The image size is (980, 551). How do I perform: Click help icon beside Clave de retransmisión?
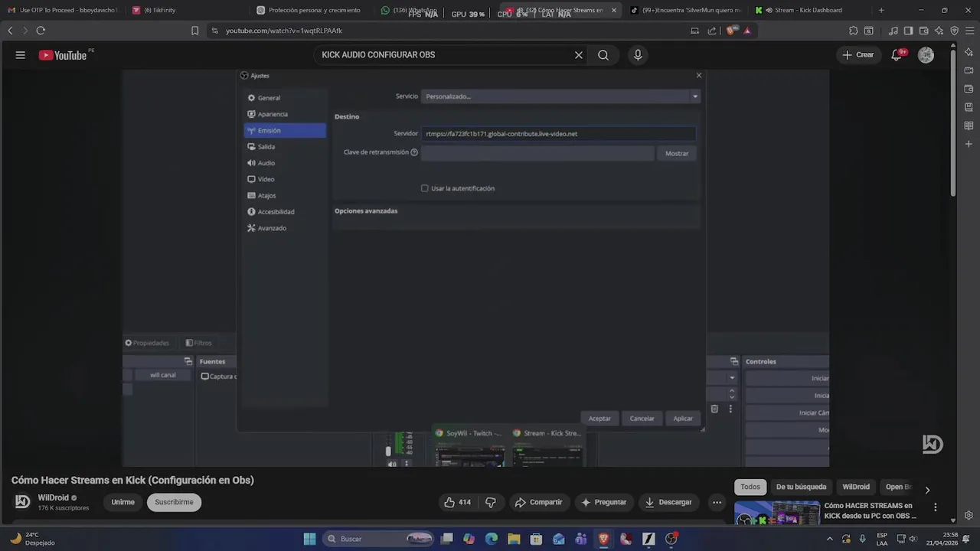(414, 152)
